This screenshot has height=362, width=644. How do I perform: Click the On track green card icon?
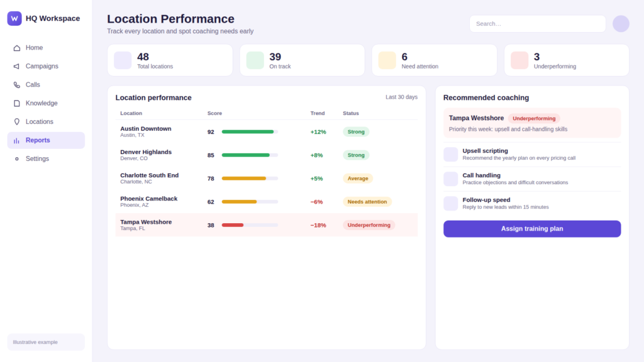255,60
